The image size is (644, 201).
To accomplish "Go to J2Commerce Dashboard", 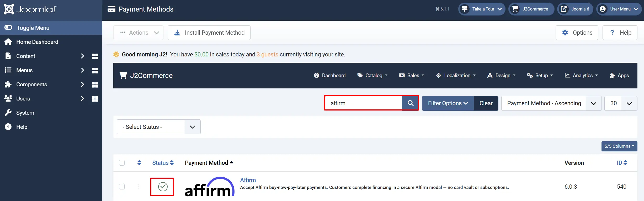I will [x=330, y=76].
